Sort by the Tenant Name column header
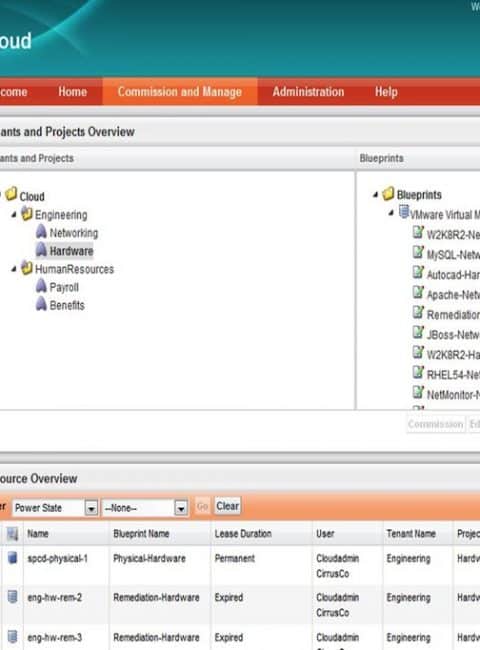 [411, 534]
